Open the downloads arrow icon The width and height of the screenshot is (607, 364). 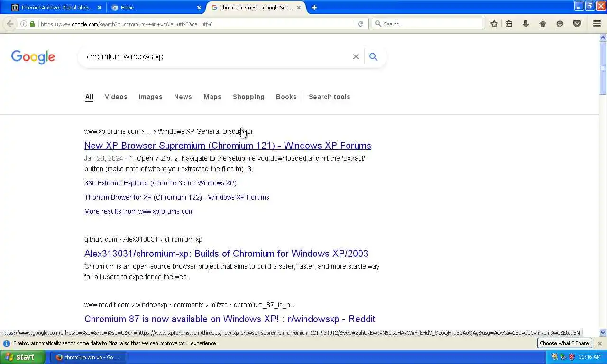point(526,24)
